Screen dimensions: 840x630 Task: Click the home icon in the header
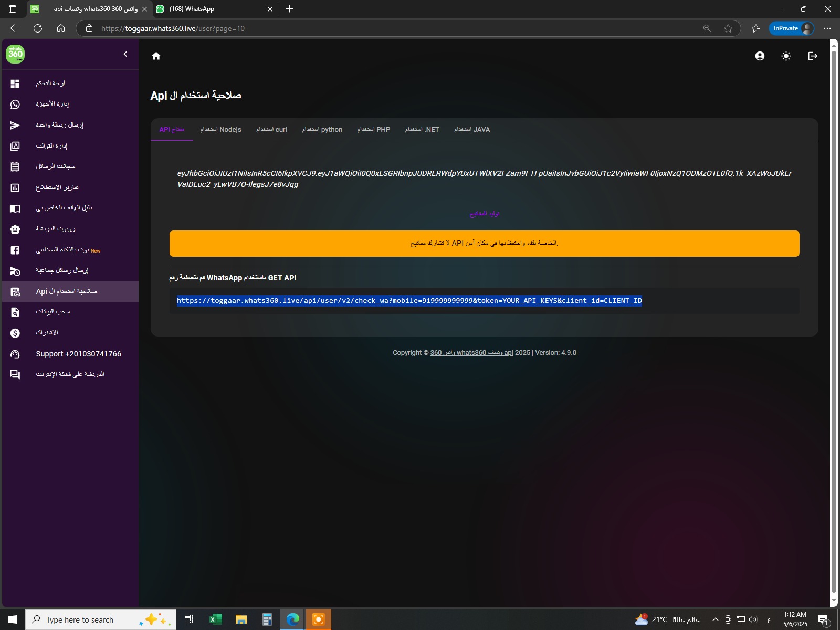click(x=156, y=56)
